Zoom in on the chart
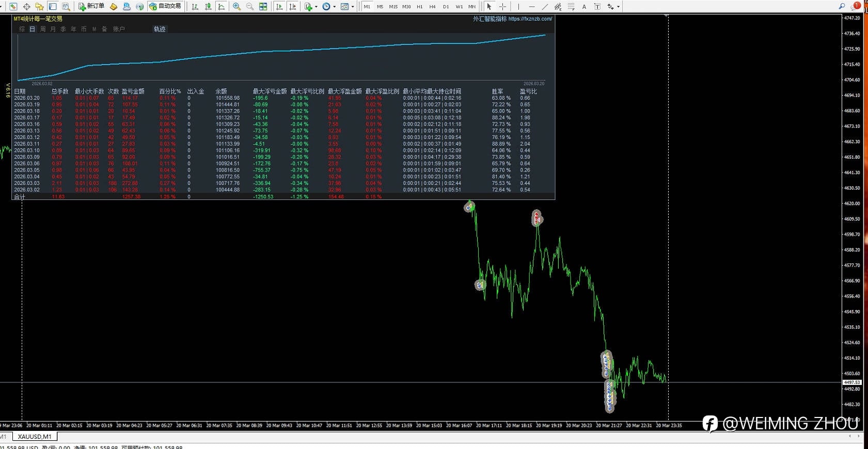This screenshot has height=449, width=868. point(236,6)
